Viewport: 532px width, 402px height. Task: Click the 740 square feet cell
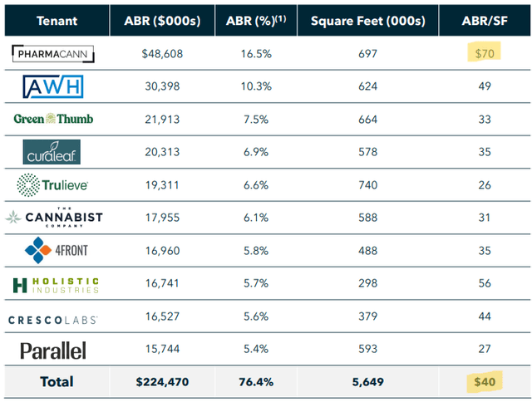367,185
